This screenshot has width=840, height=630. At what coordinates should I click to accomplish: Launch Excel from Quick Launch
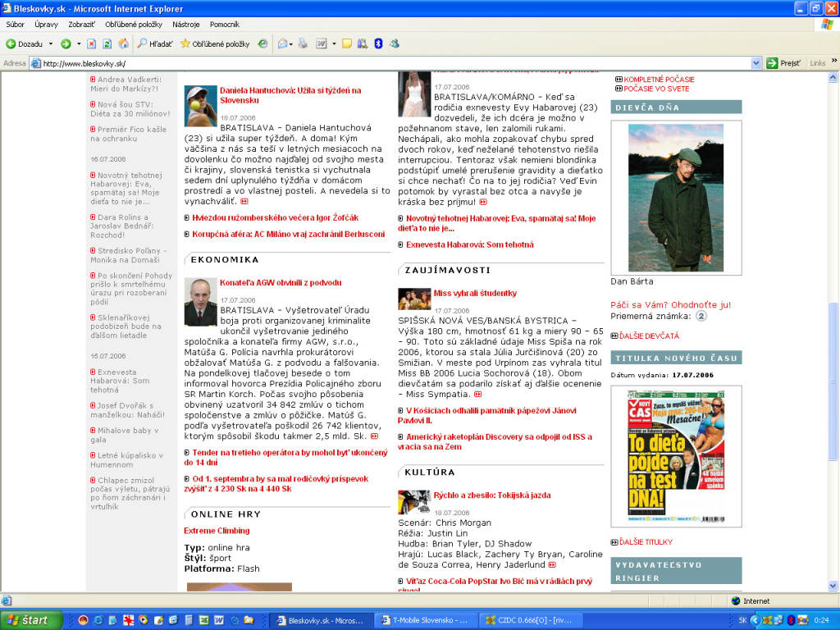pos(203,620)
